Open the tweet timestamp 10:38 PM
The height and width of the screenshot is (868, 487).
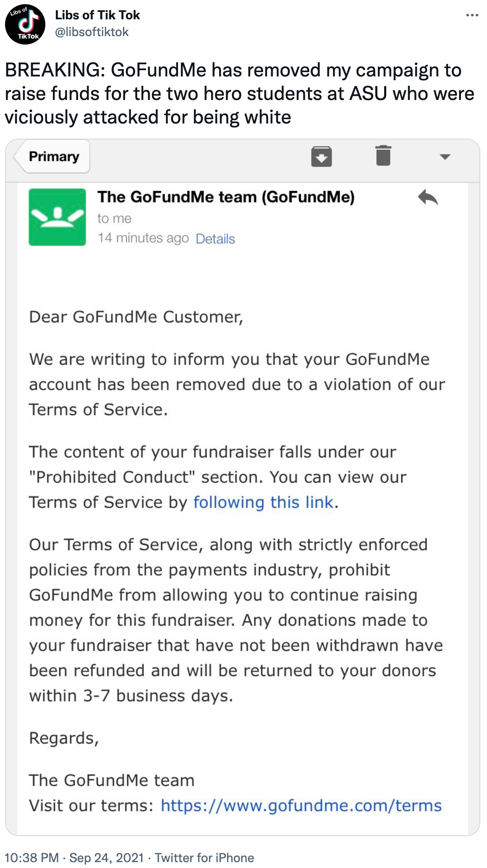point(31,857)
